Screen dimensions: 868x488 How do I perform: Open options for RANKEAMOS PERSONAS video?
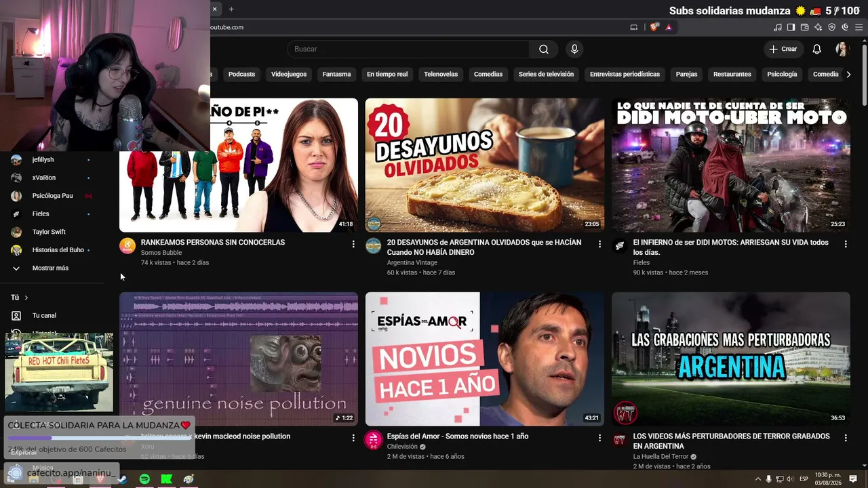[x=353, y=243]
